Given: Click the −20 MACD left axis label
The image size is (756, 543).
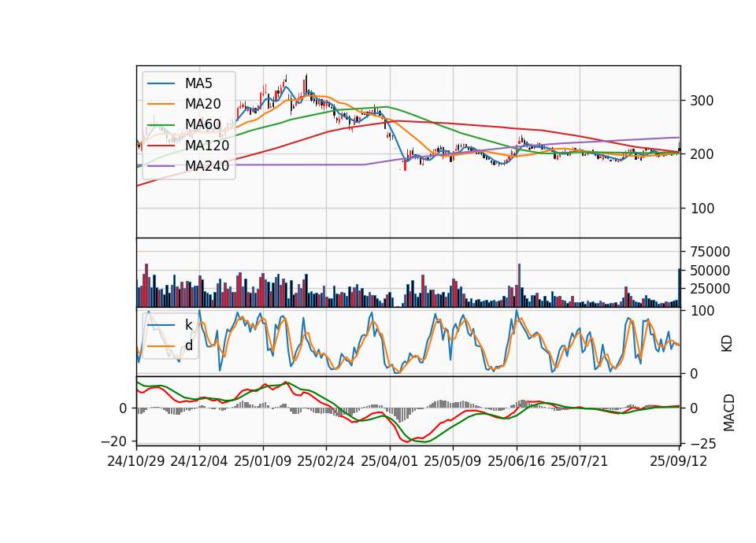Looking at the screenshot, I should tap(113, 441).
